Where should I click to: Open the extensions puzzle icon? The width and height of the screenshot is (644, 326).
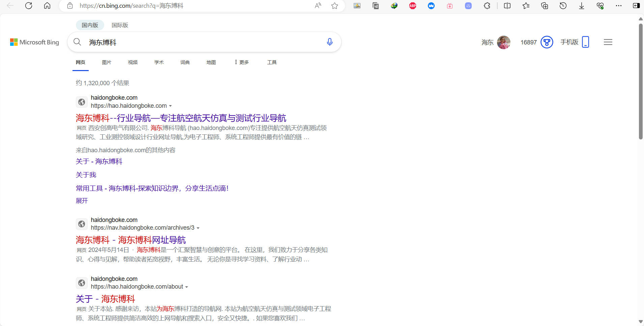(487, 6)
